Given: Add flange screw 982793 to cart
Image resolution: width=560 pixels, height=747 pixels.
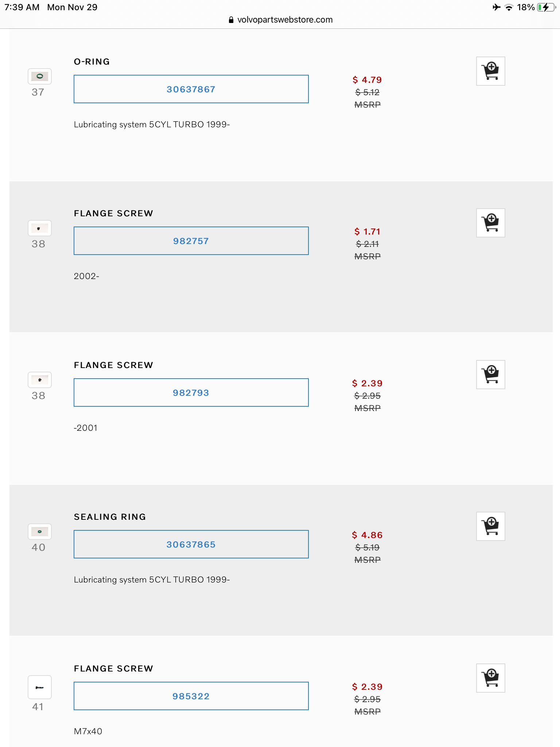Looking at the screenshot, I should point(490,375).
